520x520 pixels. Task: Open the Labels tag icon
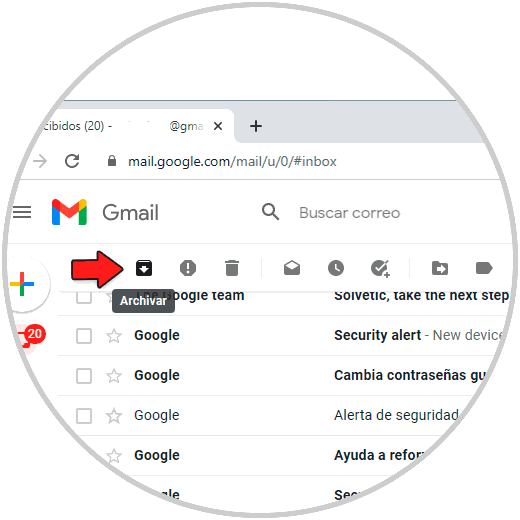484,268
